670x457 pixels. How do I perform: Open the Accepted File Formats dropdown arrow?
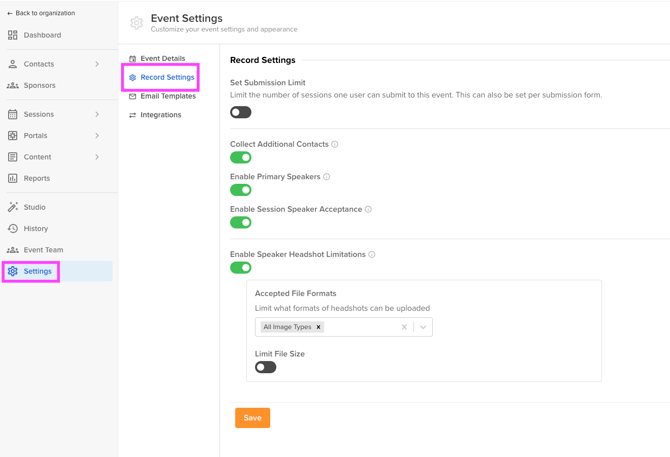click(423, 327)
